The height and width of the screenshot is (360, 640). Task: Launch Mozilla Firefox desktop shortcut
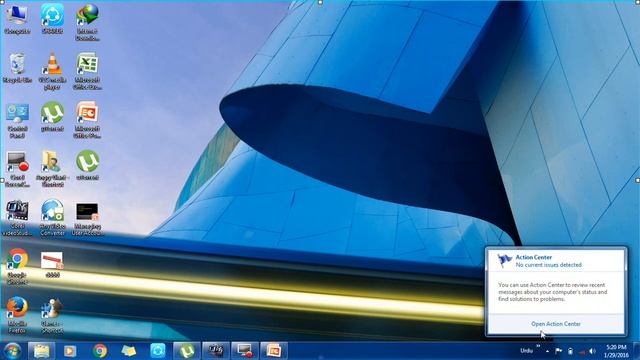(x=17, y=315)
